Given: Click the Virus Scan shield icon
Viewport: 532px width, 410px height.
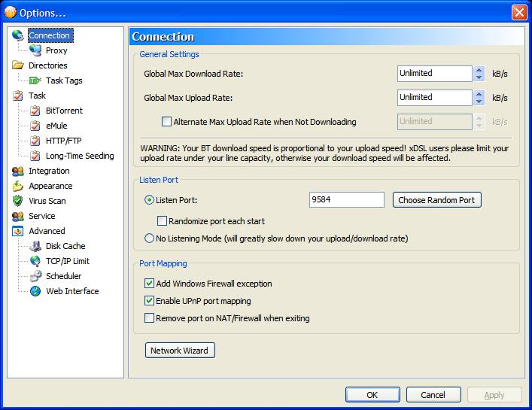Looking at the screenshot, I should (x=18, y=201).
